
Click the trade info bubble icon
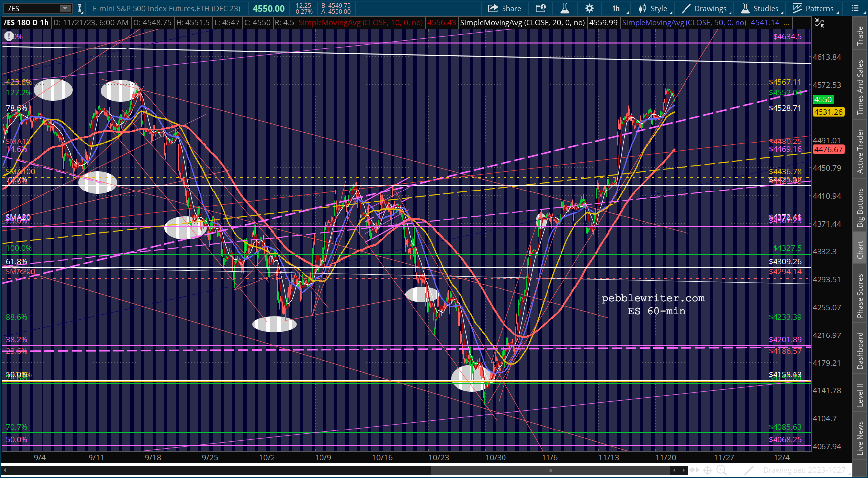tap(541, 8)
